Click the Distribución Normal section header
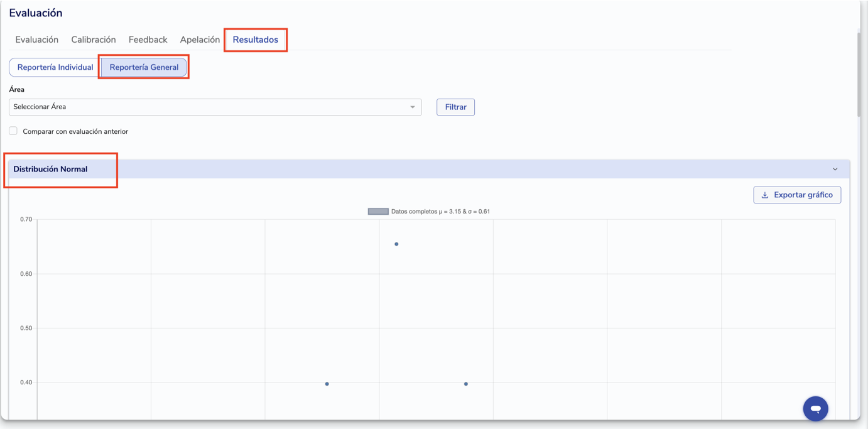The width and height of the screenshot is (868, 429). [50, 169]
